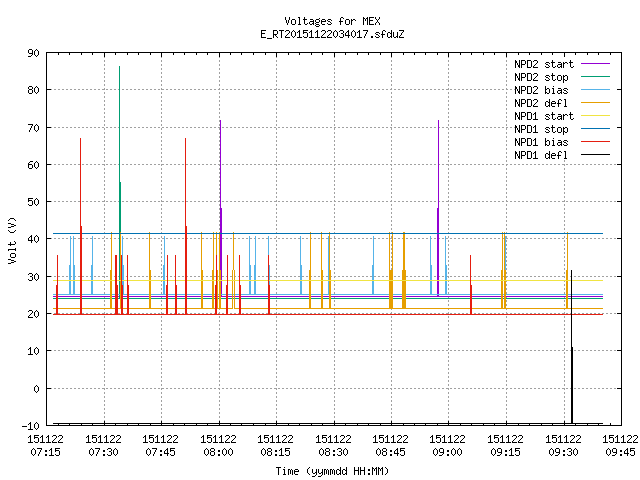Click the x-axis tick label 08:15
This screenshot has height=480, width=640.
point(276,453)
